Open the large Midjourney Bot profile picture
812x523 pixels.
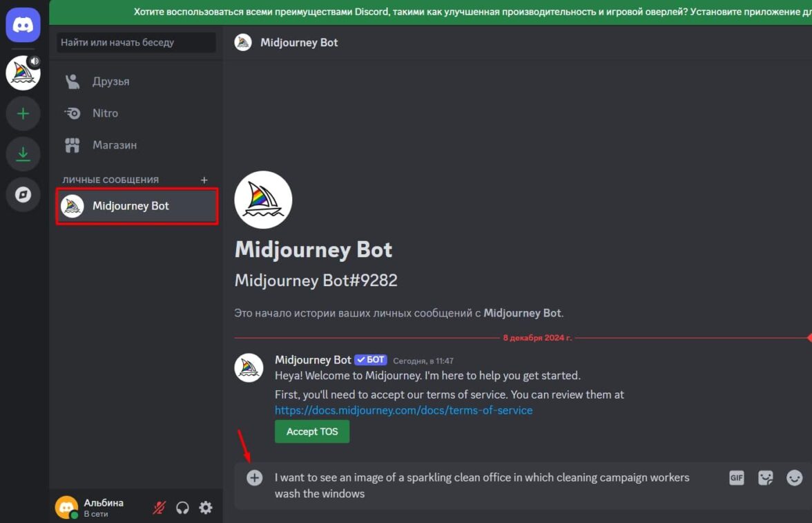(x=263, y=200)
